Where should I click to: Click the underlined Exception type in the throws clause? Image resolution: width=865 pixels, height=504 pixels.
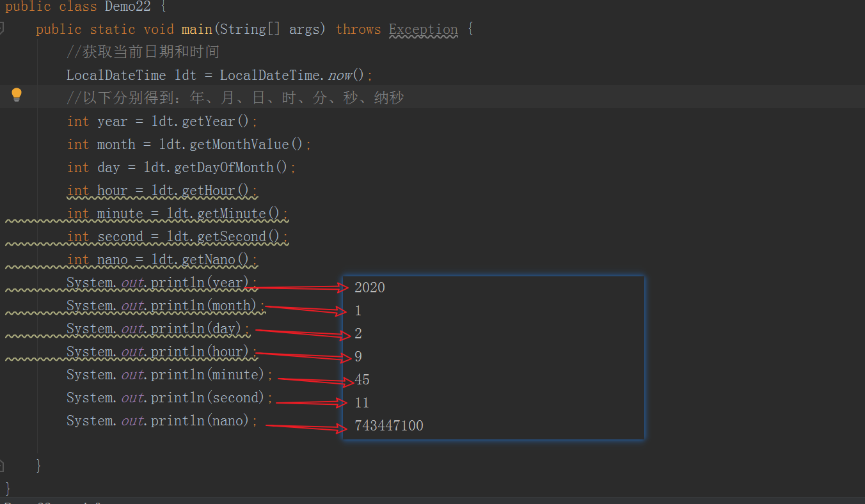(423, 29)
